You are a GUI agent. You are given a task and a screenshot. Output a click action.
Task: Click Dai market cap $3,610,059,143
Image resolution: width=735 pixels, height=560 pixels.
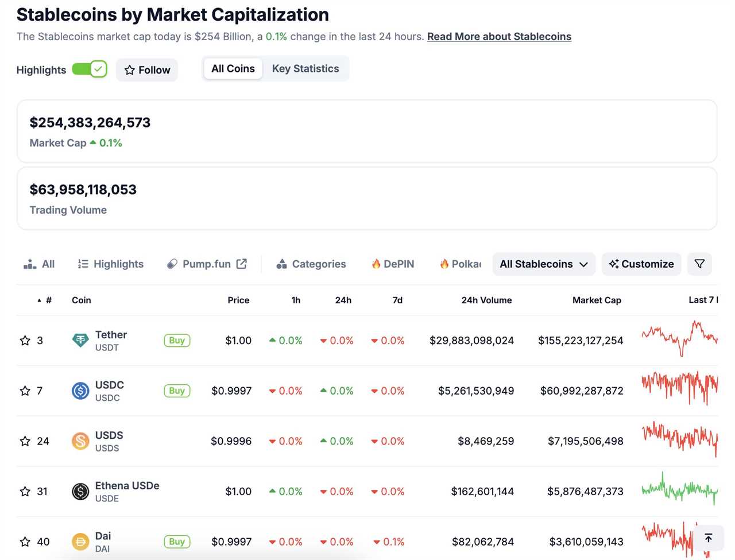coord(586,542)
